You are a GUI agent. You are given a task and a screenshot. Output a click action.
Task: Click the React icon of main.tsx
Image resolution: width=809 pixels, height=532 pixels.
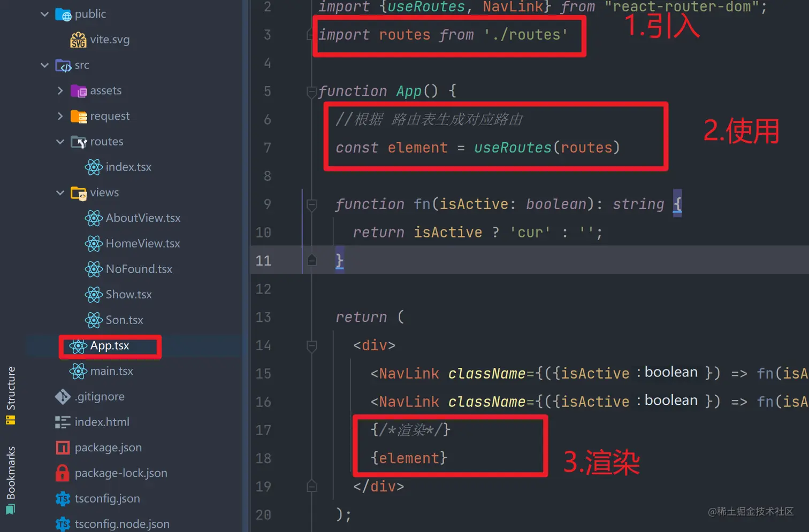click(78, 371)
